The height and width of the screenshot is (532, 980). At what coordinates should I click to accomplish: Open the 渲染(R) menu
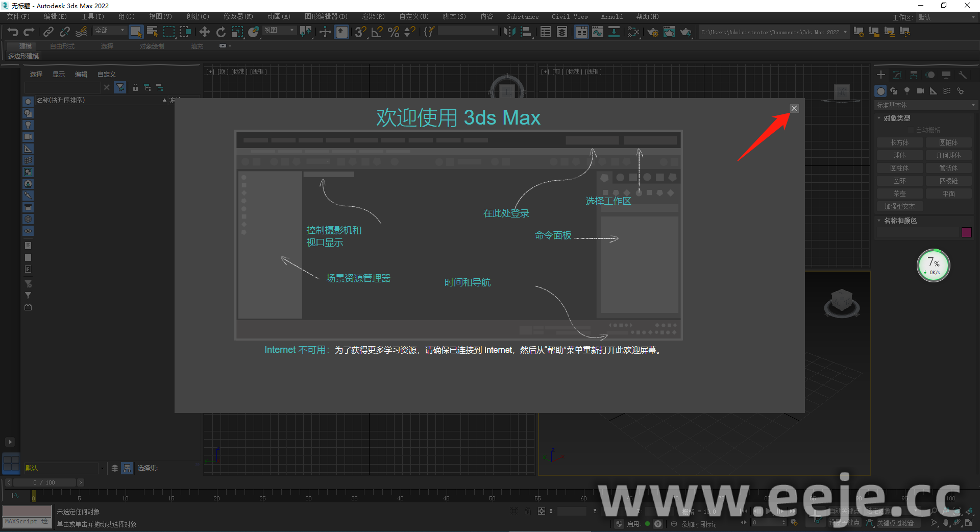point(373,17)
